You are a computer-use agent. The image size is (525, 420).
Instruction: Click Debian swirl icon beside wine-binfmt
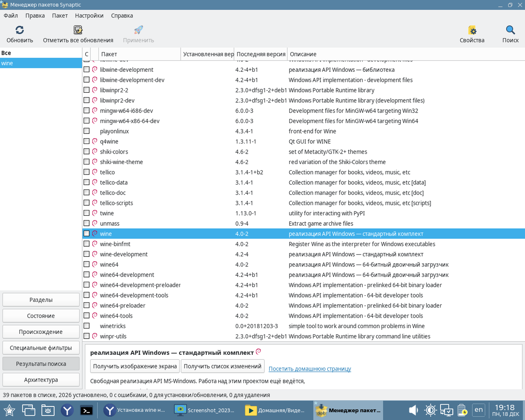94,244
